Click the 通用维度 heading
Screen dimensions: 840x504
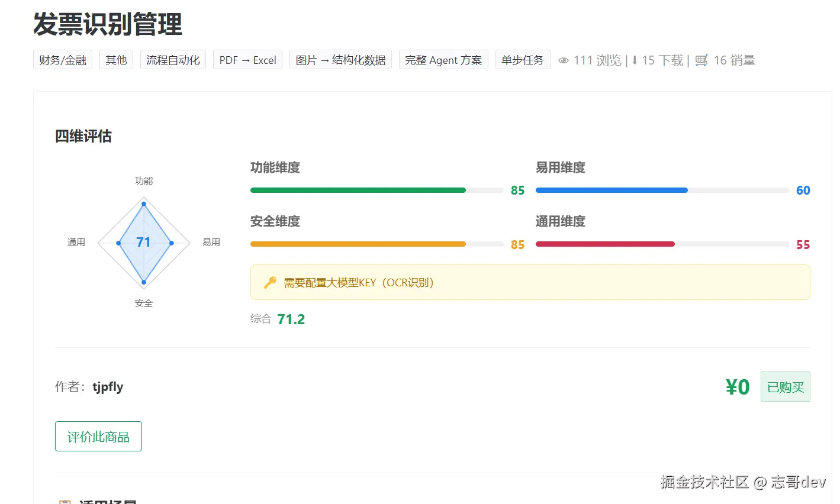tap(561, 221)
